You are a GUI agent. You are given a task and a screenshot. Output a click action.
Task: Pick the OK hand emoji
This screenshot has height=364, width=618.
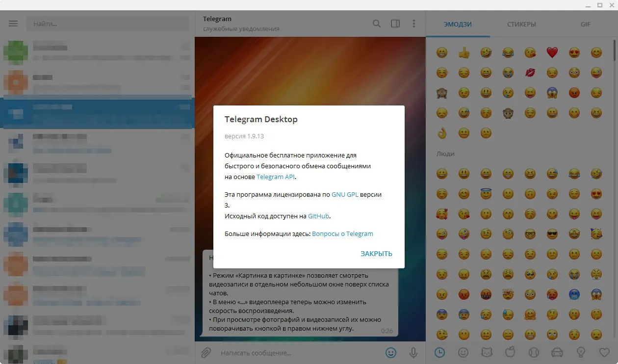(442, 133)
